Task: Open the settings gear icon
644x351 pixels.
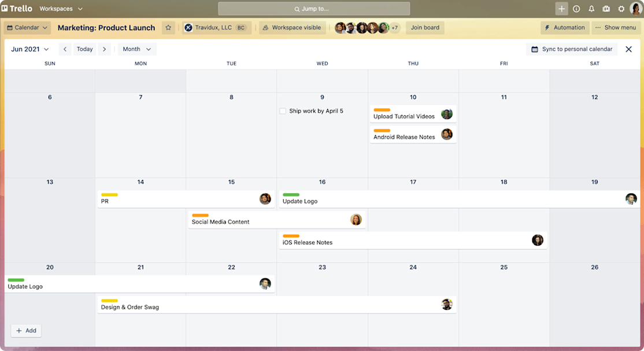Action: tap(621, 9)
